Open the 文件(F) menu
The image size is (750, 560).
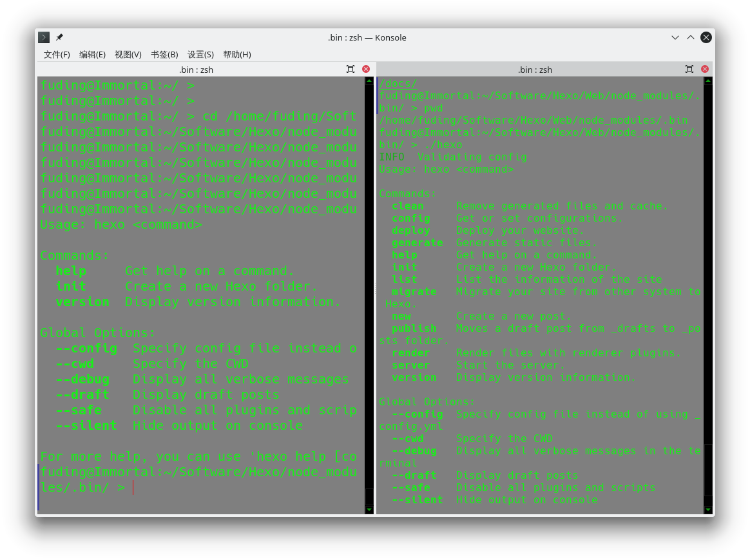57,55
